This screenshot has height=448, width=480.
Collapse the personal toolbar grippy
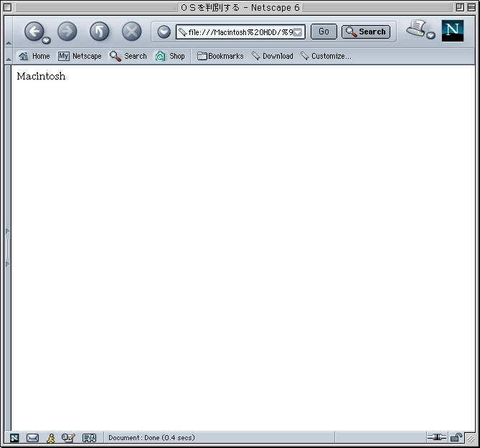[x=9, y=56]
